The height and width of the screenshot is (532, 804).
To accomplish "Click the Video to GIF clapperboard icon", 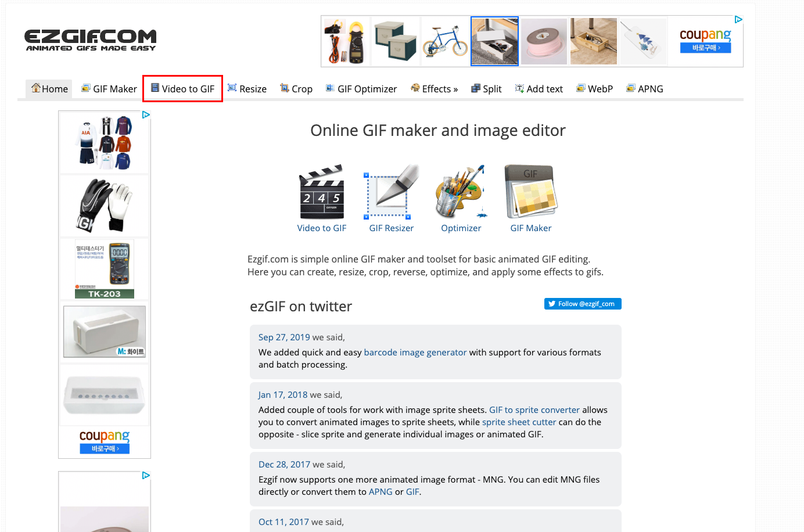I will 322,192.
